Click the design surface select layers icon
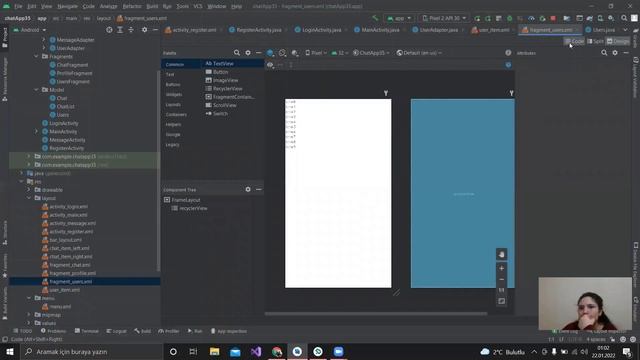 (270, 53)
